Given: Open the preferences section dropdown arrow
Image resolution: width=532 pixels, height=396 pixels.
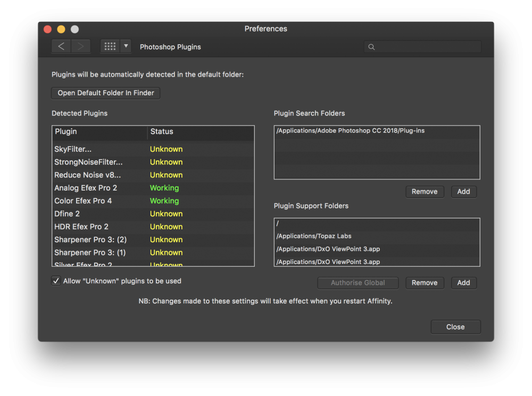Looking at the screenshot, I should pyautogui.click(x=126, y=46).
